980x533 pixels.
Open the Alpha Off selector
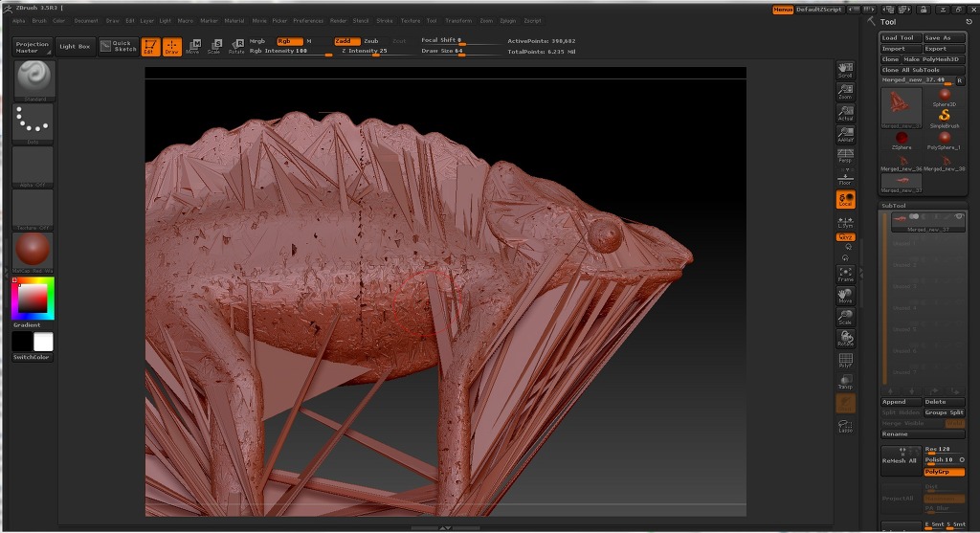coord(33,167)
